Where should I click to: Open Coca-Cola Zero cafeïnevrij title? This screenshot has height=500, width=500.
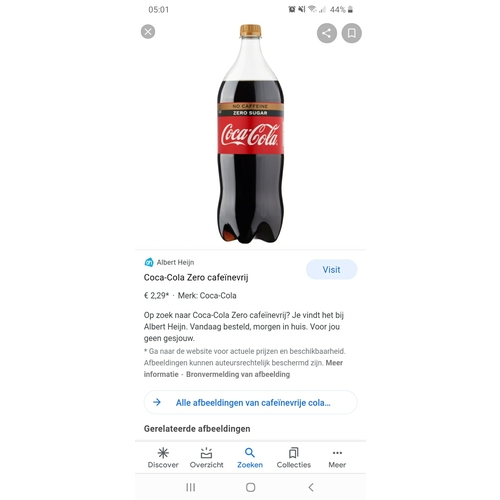pos(196,277)
